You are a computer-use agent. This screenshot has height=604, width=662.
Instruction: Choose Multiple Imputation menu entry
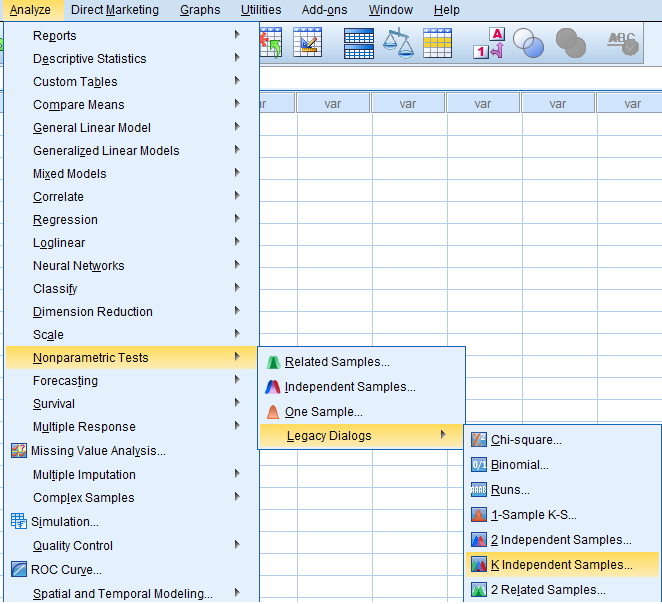[x=132, y=474]
